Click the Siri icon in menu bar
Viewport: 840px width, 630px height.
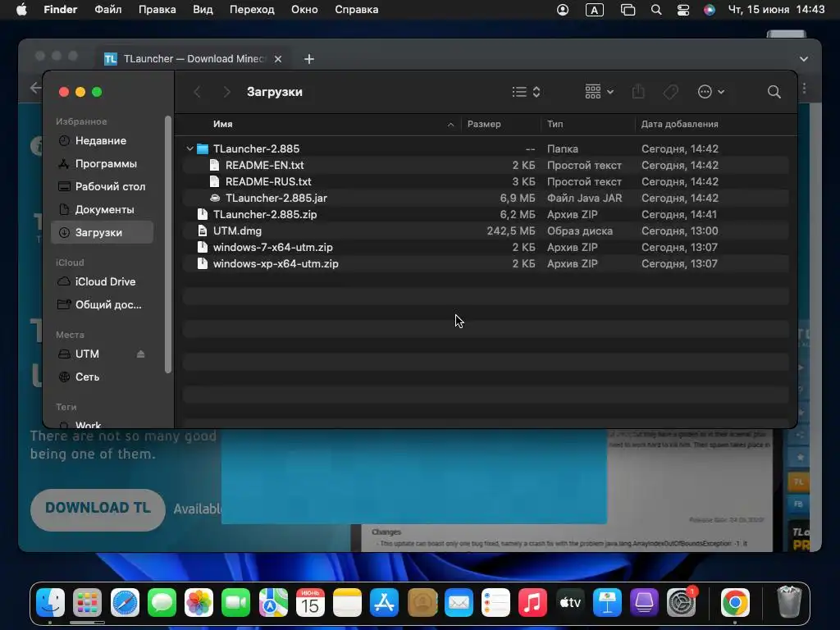(x=710, y=10)
